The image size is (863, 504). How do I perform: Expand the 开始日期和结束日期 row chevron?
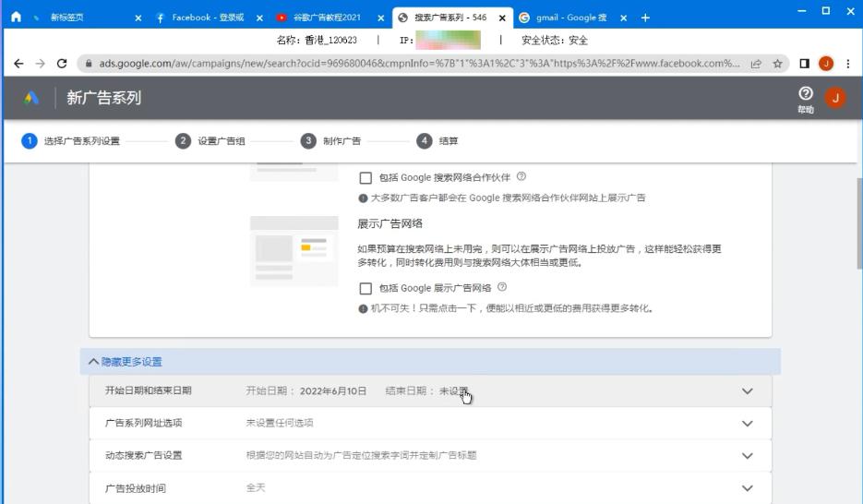click(747, 391)
